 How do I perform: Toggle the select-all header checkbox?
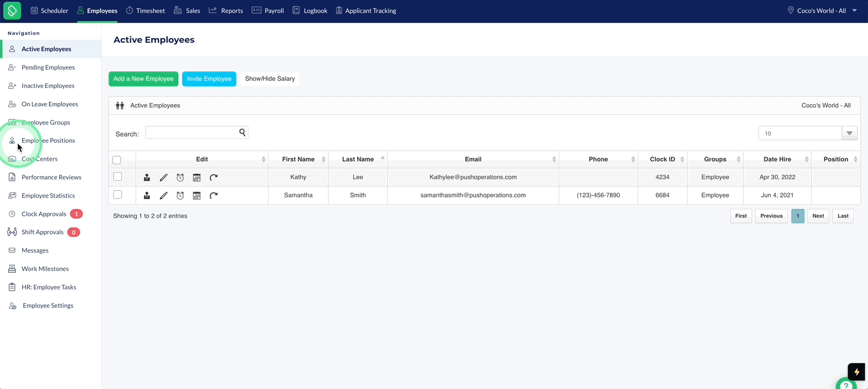point(117,160)
